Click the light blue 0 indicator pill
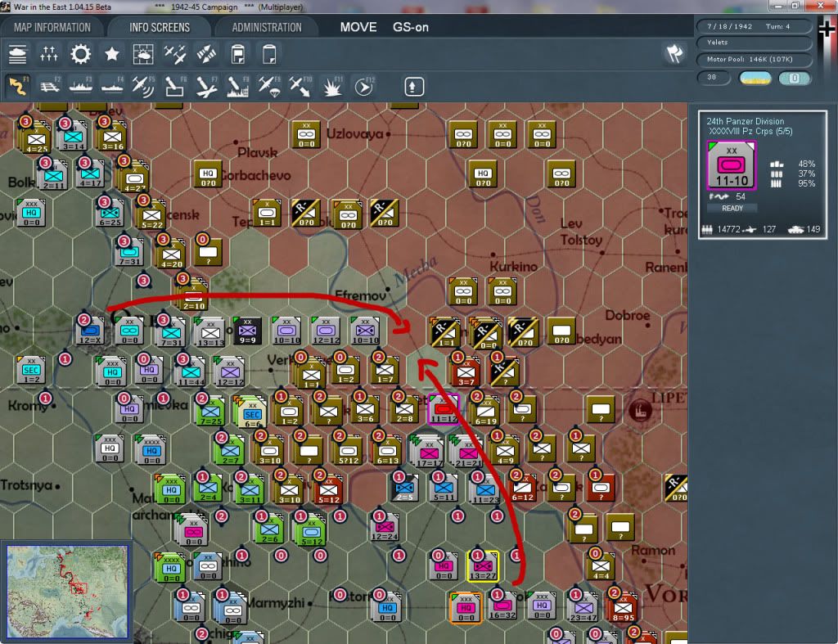The height and width of the screenshot is (644, 838). tap(794, 79)
